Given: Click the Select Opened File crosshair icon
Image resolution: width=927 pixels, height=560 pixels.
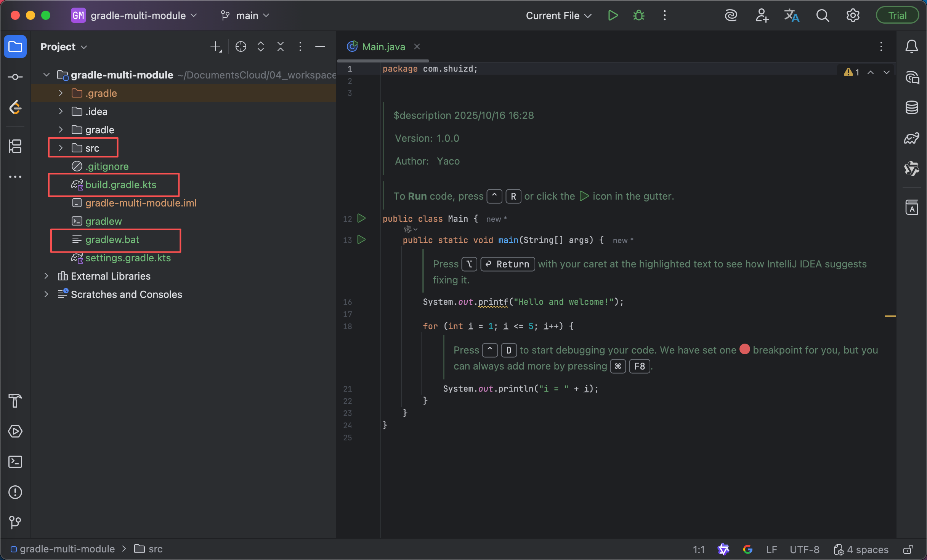Looking at the screenshot, I should [x=241, y=46].
